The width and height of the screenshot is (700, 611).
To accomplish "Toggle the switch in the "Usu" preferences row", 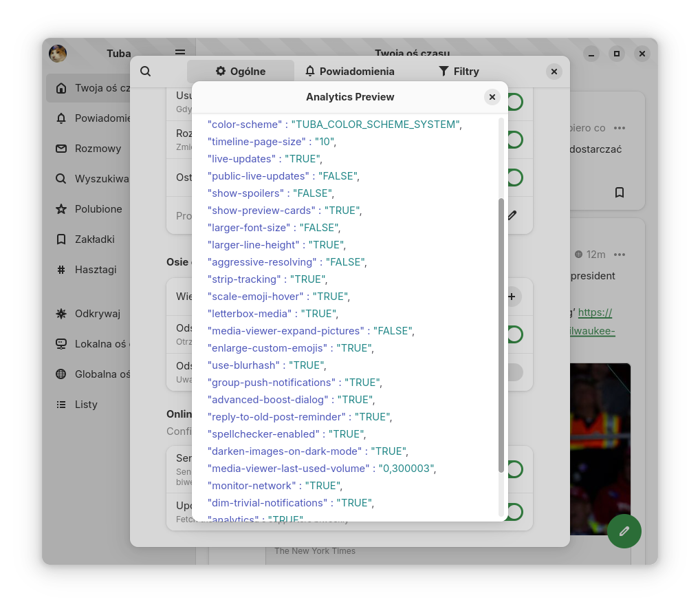I will pyautogui.click(x=514, y=102).
